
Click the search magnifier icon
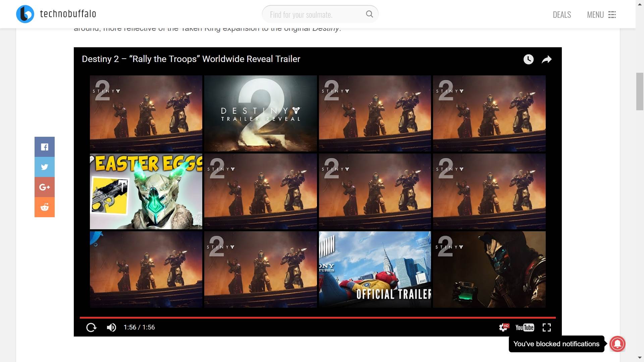[369, 14]
